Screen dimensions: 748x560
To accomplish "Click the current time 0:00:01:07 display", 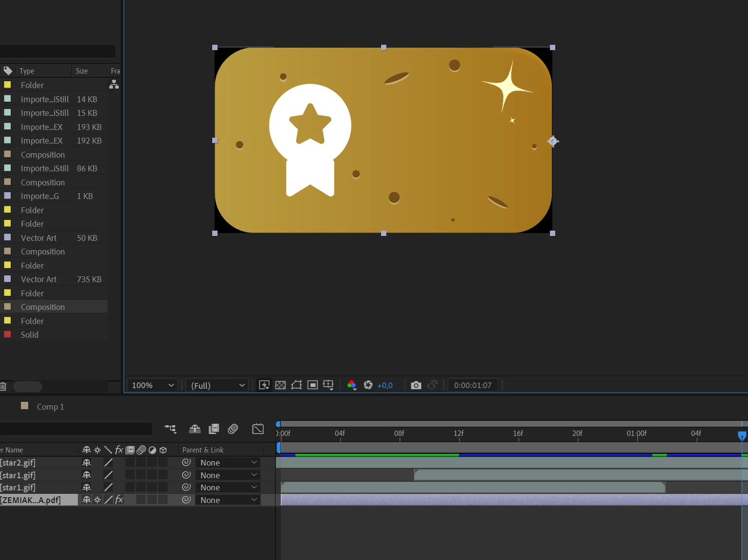I will pos(473,385).
